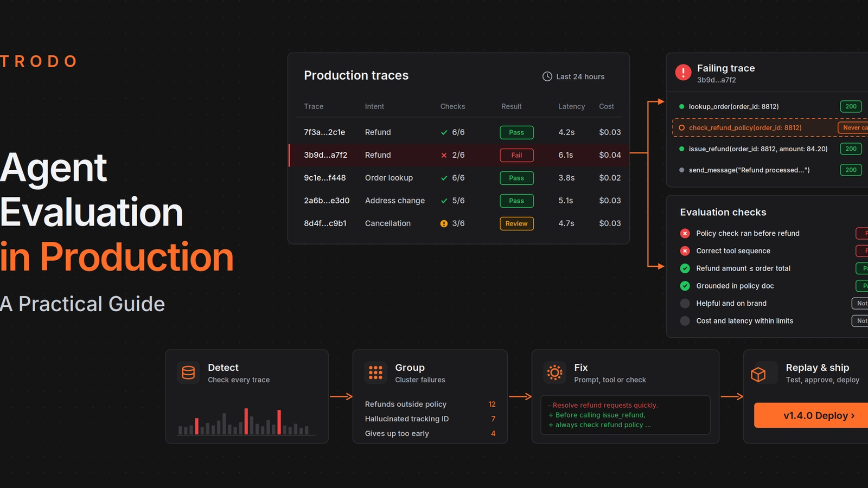Select the Cancellation intent cell

coord(388,223)
